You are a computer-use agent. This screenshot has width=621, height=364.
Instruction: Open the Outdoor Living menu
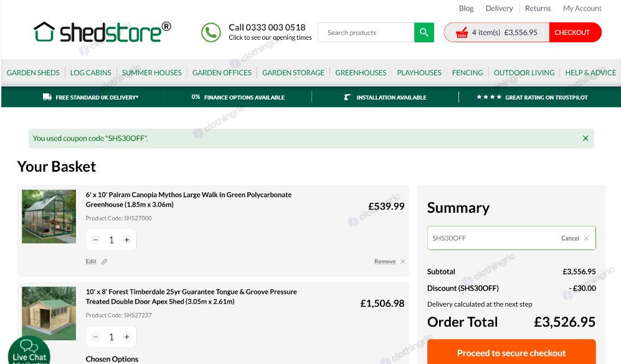click(x=524, y=73)
